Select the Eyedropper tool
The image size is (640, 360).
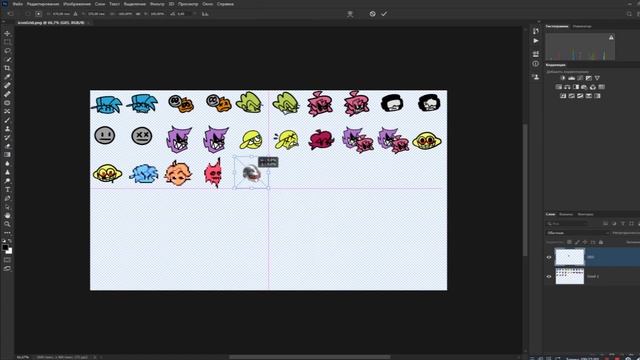point(7,77)
